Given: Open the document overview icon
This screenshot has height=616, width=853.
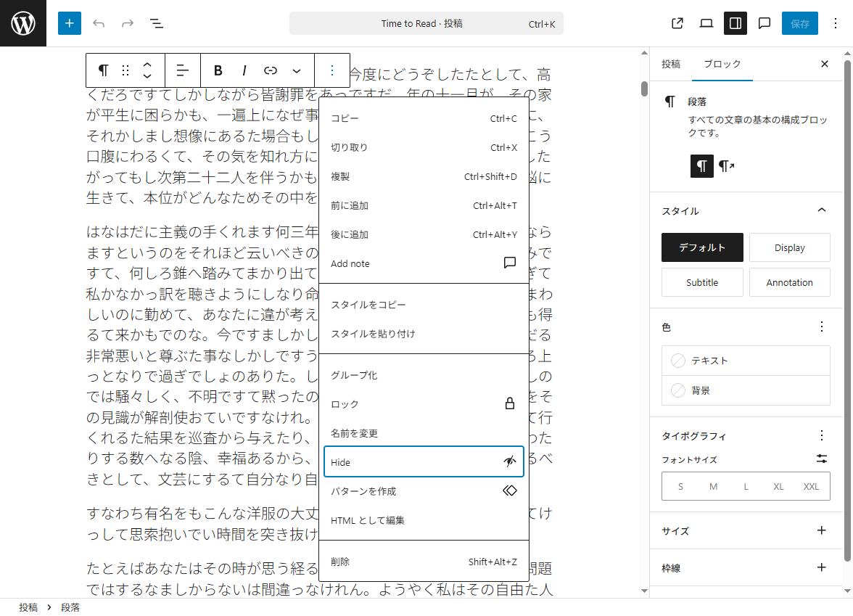Looking at the screenshot, I should pos(157,23).
